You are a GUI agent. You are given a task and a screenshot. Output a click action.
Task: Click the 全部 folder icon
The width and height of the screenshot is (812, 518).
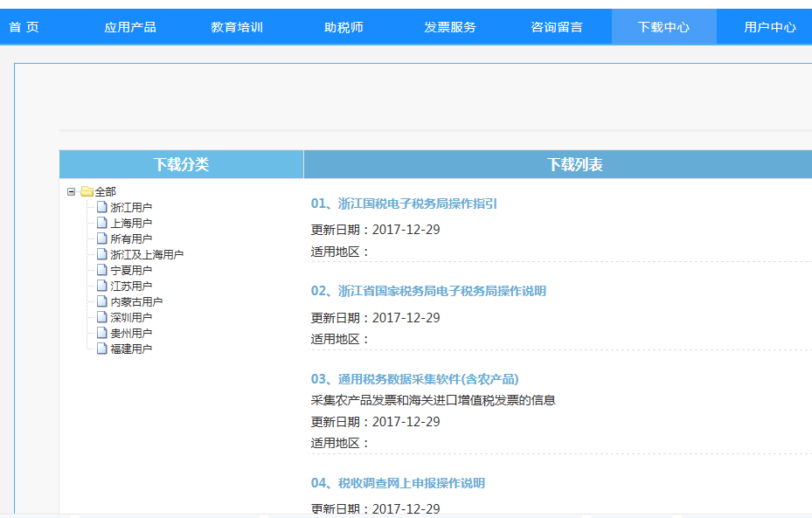point(87,191)
